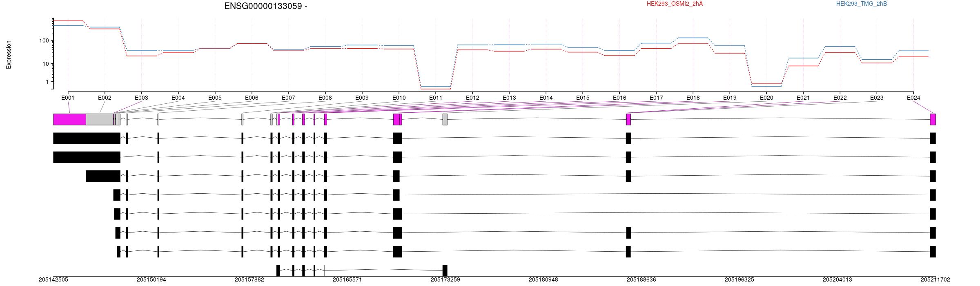
Task: Click exon label E009
Action: click(x=362, y=98)
